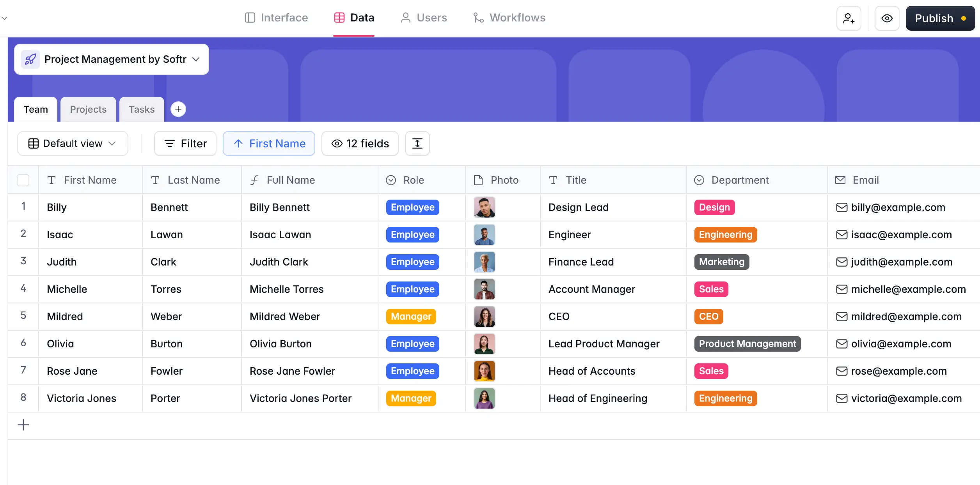
Task: Change sorting via the First Name button
Action: pos(269,143)
